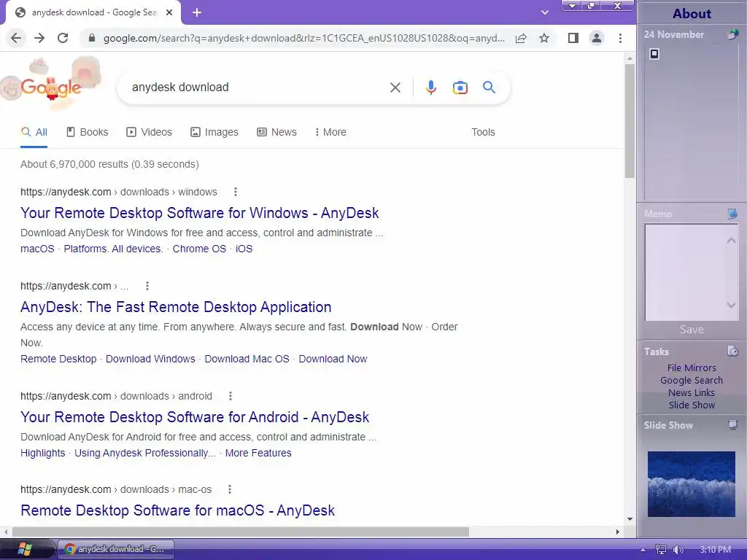View site info via the padlock icon

point(92,38)
